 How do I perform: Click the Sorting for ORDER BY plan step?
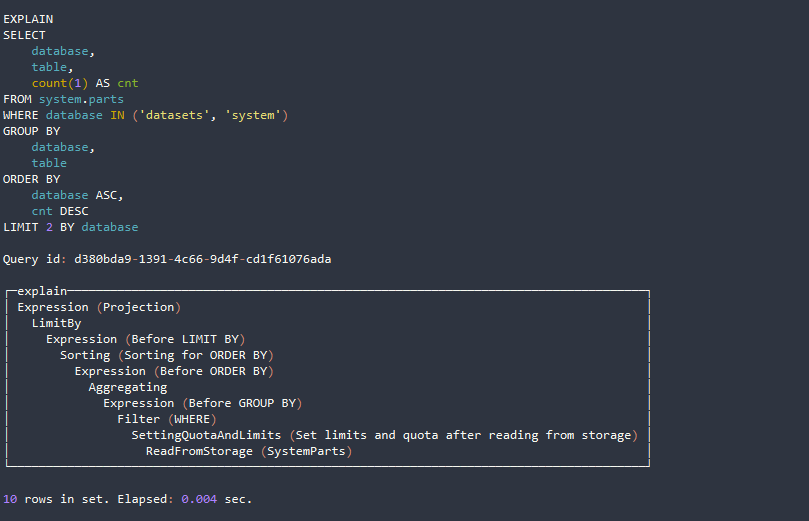(x=166, y=355)
